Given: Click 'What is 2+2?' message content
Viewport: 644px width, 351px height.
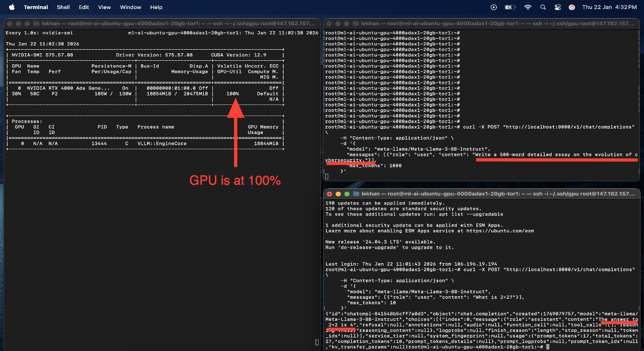Looking at the screenshot, I should point(494,297).
